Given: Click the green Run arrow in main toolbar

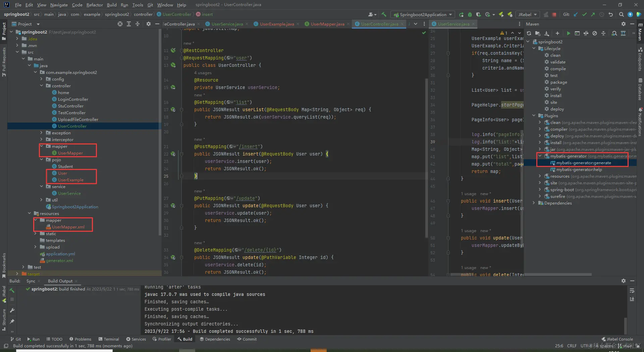Looking at the screenshot, I should pos(461,14).
